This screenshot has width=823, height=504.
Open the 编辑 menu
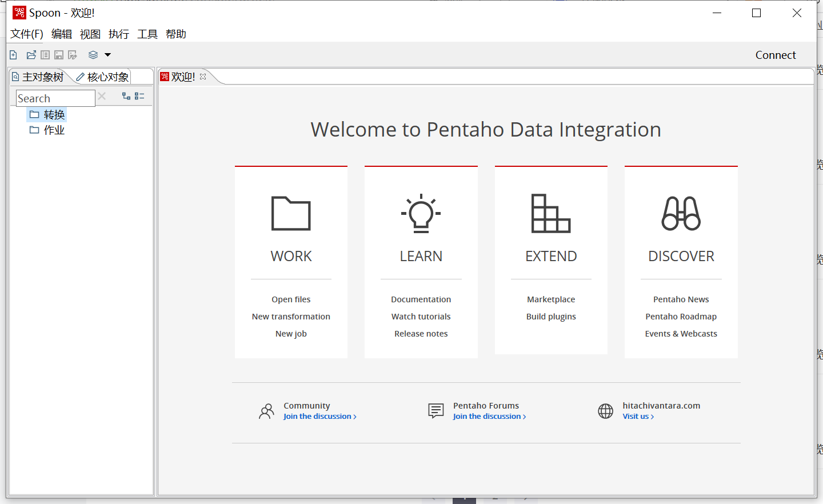(x=62, y=34)
